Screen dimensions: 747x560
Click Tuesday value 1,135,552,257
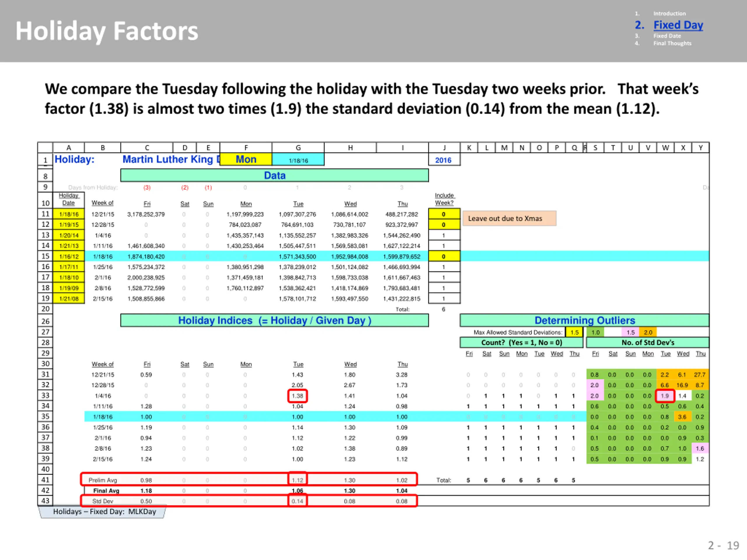pos(297,235)
